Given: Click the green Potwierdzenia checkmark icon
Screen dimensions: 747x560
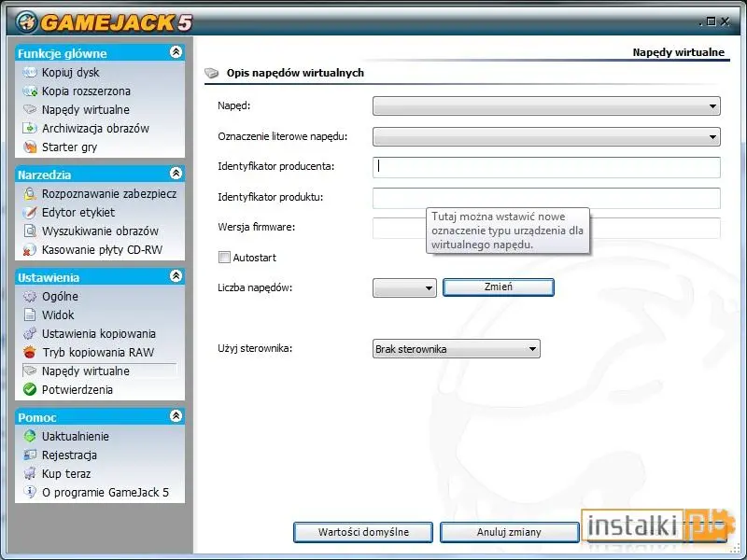Looking at the screenshot, I should pyautogui.click(x=30, y=389).
